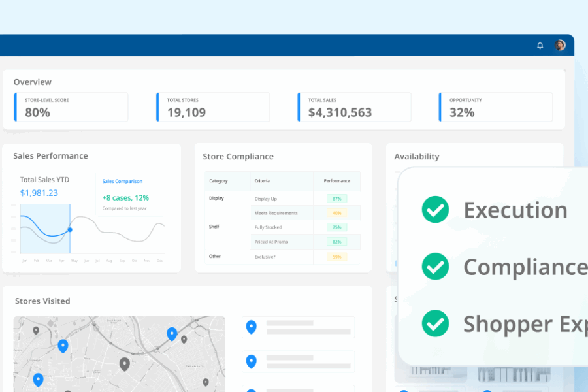Click the Execution label in the overlay
This screenshot has width=588, height=392.
click(x=515, y=210)
